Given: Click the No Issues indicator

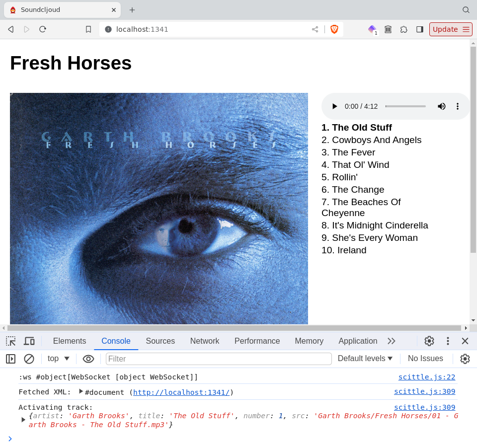Looking at the screenshot, I should 425,359.
